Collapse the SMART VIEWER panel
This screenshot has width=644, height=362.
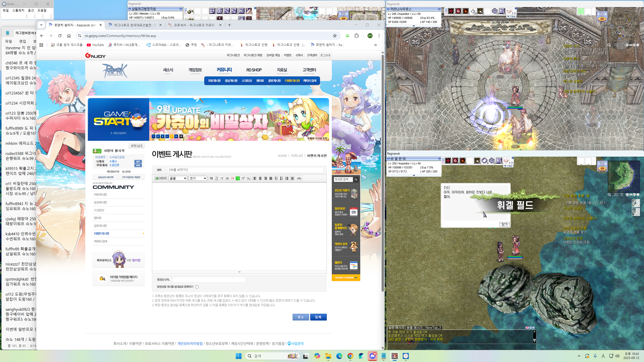pyautogui.click(x=346, y=278)
